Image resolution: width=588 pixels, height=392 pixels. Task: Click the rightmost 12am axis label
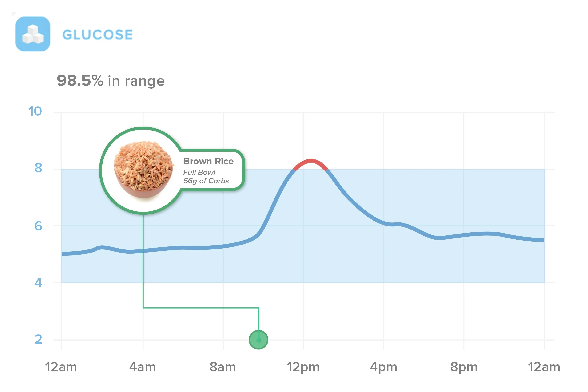(x=544, y=367)
